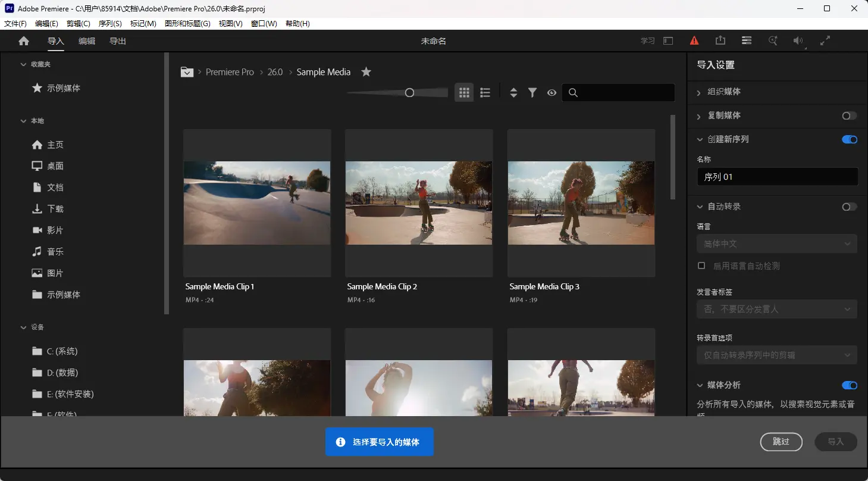This screenshot has width=868, height=481.
Task: Open 图形和标题(G) menu
Action: tap(187, 24)
